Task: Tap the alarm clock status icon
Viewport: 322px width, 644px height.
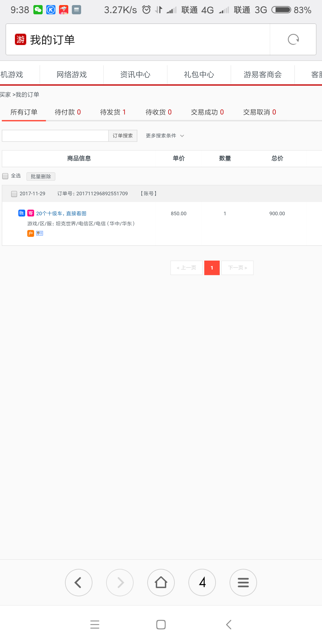Action: coord(146,10)
